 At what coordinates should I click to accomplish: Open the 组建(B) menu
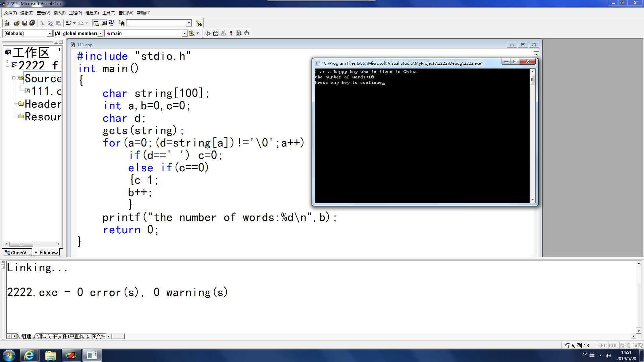click(x=92, y=13)
